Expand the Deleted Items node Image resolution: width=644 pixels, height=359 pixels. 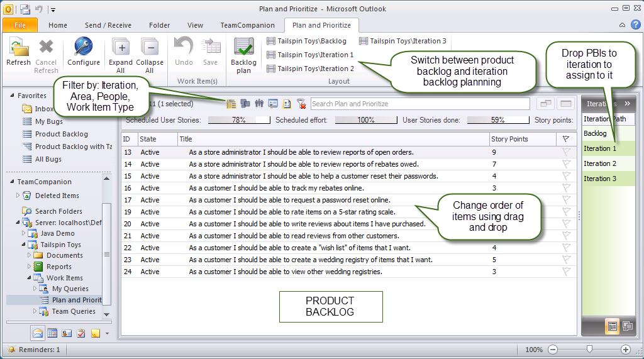coord(18,196)
